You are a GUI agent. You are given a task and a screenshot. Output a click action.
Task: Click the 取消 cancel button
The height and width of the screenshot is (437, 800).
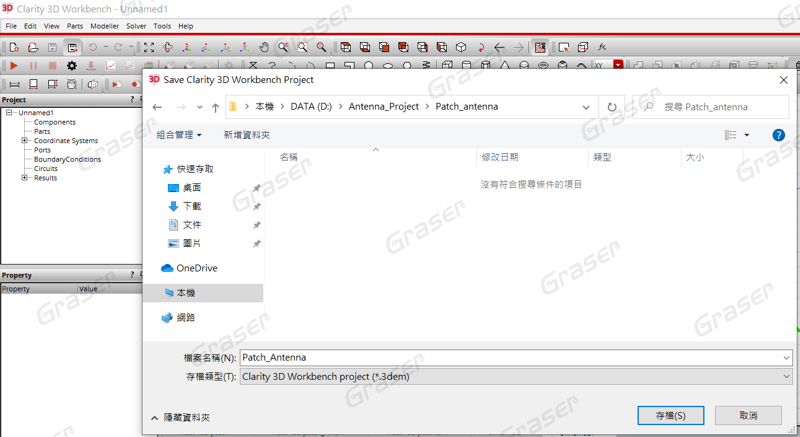(x=748, y=416)
